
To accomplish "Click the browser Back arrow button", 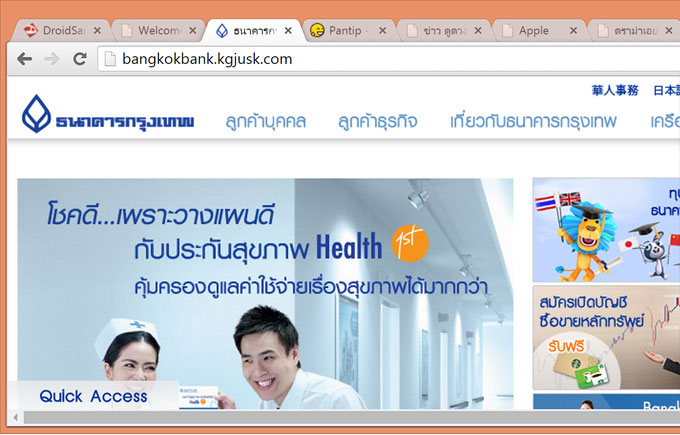I will [x=23, y=59].
